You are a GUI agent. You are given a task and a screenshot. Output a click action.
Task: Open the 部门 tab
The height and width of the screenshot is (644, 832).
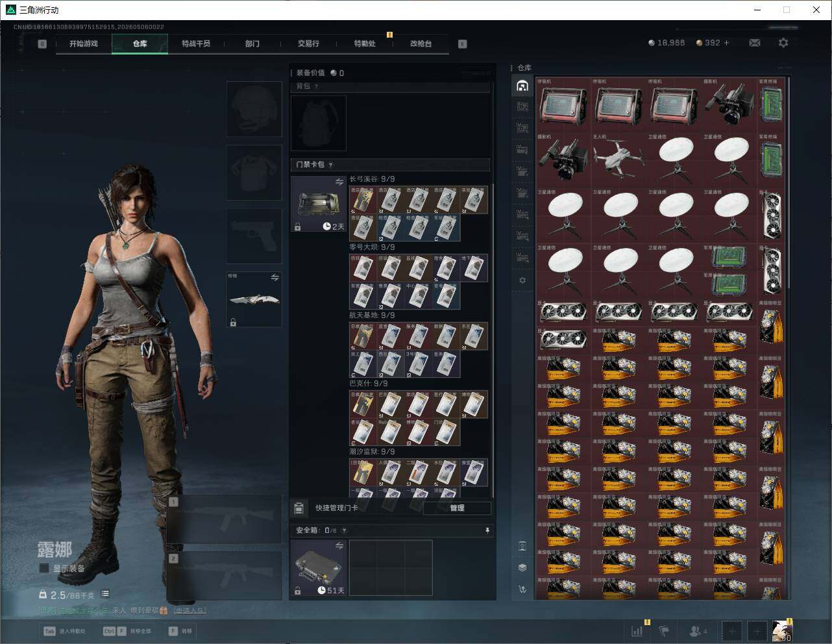click(252, 43)
